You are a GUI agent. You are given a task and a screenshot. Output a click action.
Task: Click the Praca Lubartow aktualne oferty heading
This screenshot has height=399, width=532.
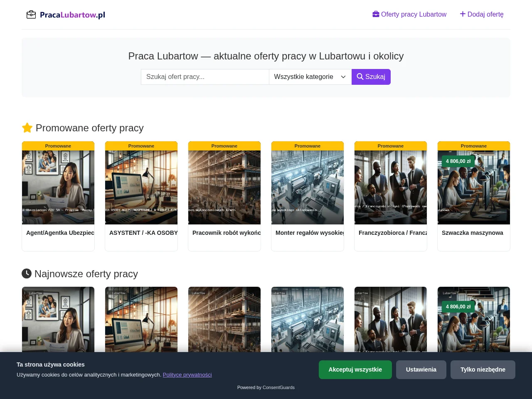[266, 56]
